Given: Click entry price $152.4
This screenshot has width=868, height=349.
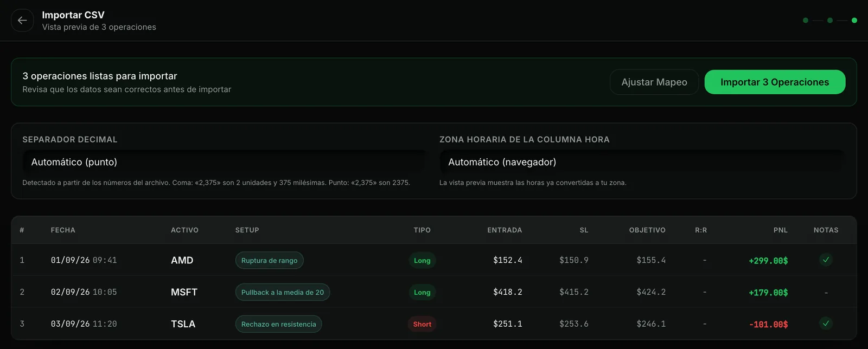Looking at the screenshot, I should (x=508, y=261).
